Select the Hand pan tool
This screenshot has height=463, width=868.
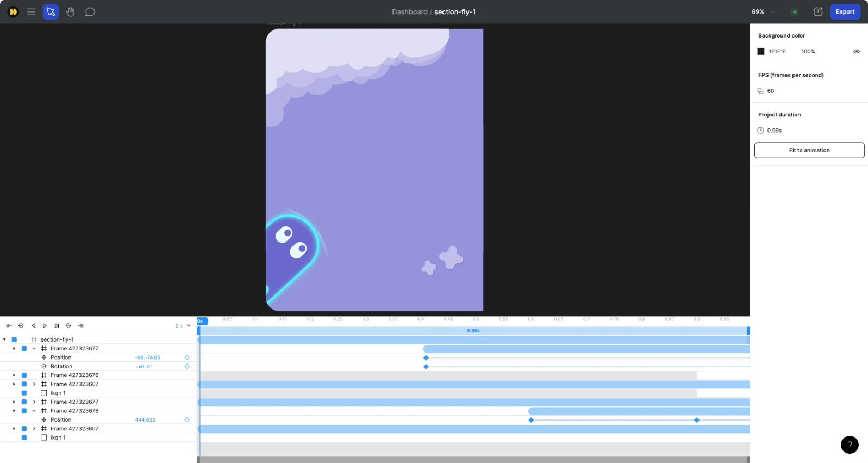(x=71, y=12)
